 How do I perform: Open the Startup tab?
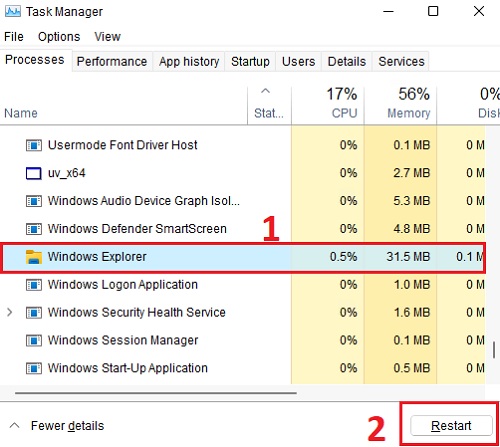point(250,61)
